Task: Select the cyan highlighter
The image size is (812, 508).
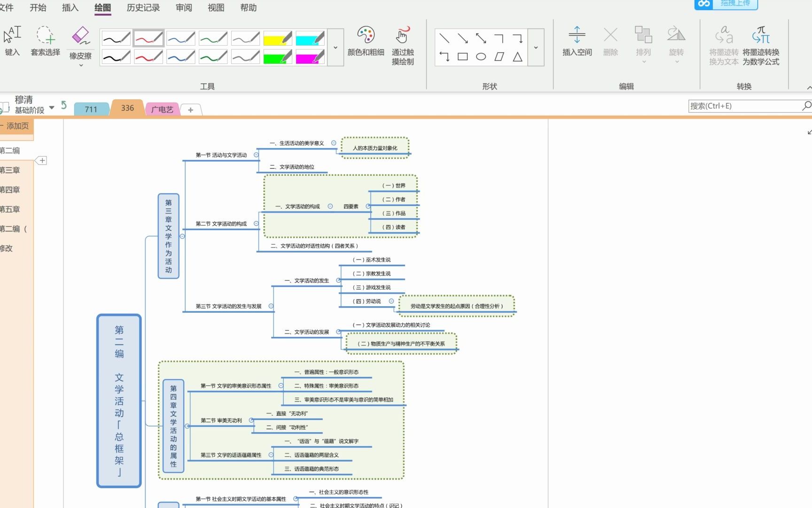Action: point(310,38)
